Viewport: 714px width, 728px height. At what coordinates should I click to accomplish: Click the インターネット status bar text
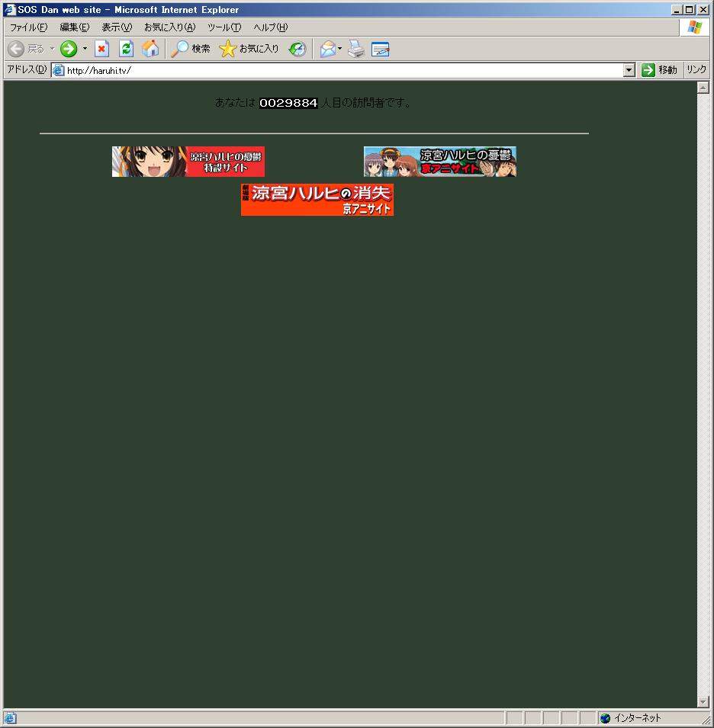pos(638,718)
